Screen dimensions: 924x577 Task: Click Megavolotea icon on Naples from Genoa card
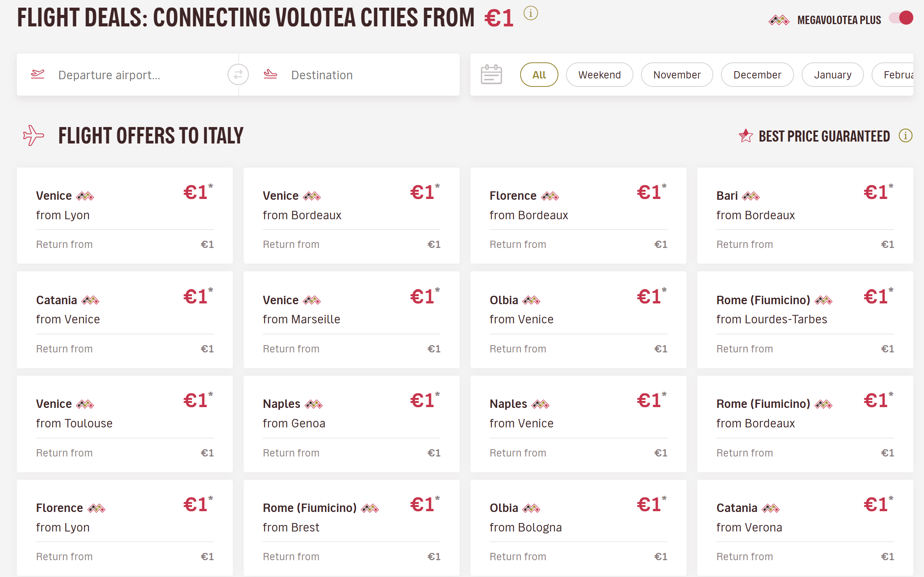tap(314, 404)
